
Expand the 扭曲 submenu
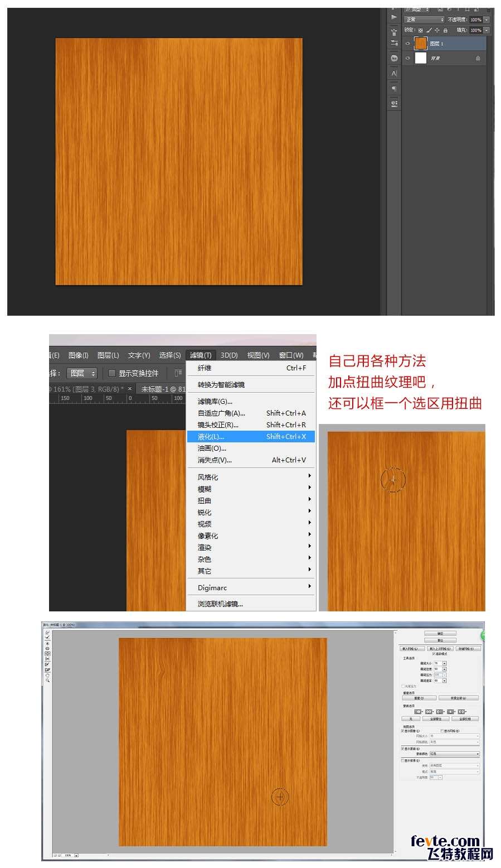pyautogui.click(x=251, y=500)
